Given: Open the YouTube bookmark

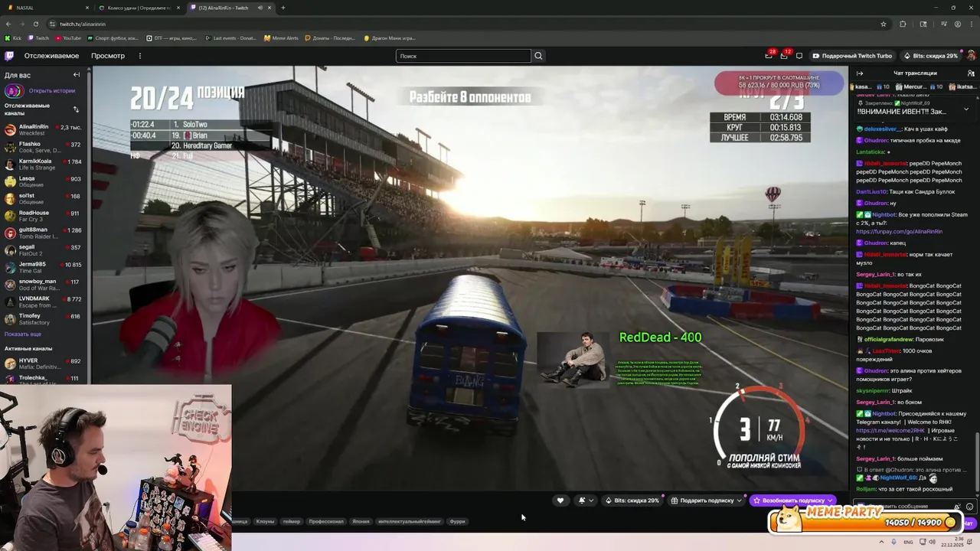Looking at the screenshot, I should point(68,38).
